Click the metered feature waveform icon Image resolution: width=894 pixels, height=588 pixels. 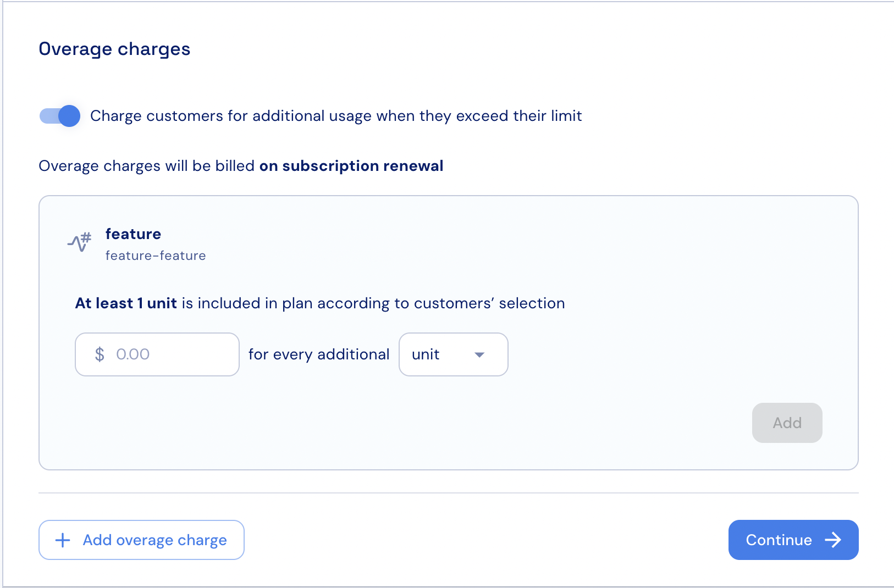[x=80, y=242]
